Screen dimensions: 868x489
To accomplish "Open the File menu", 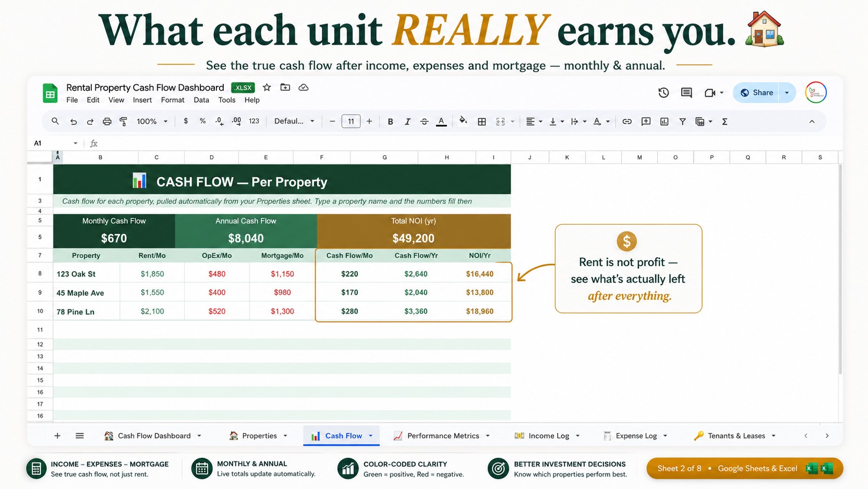I will [x=72, y=100].
